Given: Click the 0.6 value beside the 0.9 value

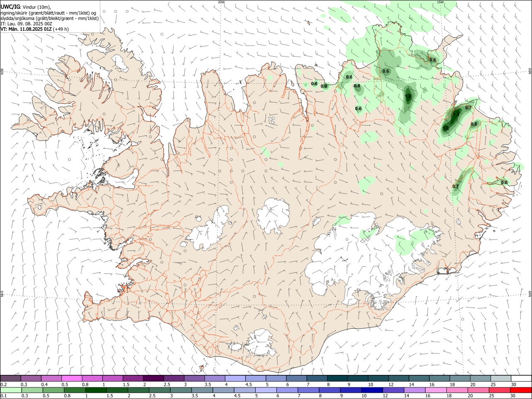Looking at the screenshot, I should click(x=314, y=84).
